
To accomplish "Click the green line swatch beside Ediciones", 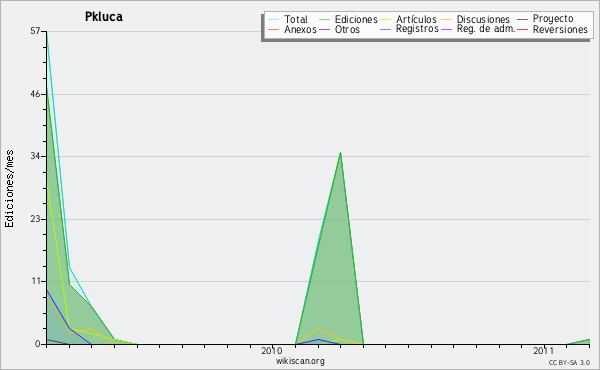I will 324,20.
